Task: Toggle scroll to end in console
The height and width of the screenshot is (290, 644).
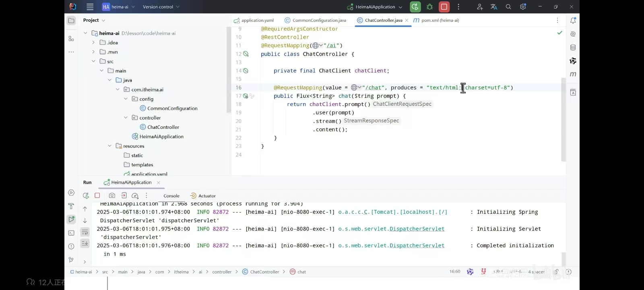Action: coord(85,243)
